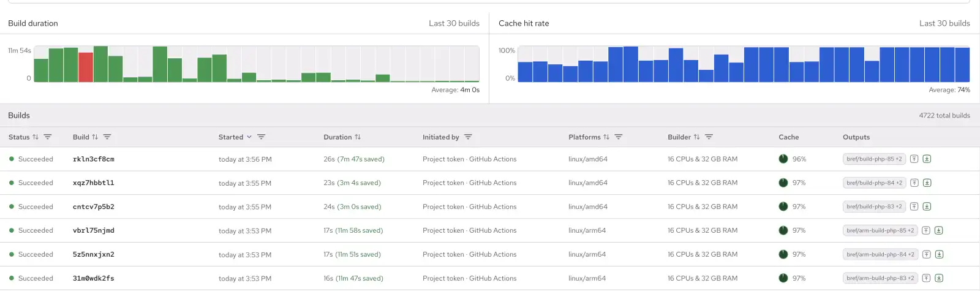Image resolution: width=980 pixels, height=291 pixels.
Task: Click the Started column header label
Action: tap(231, 137)
